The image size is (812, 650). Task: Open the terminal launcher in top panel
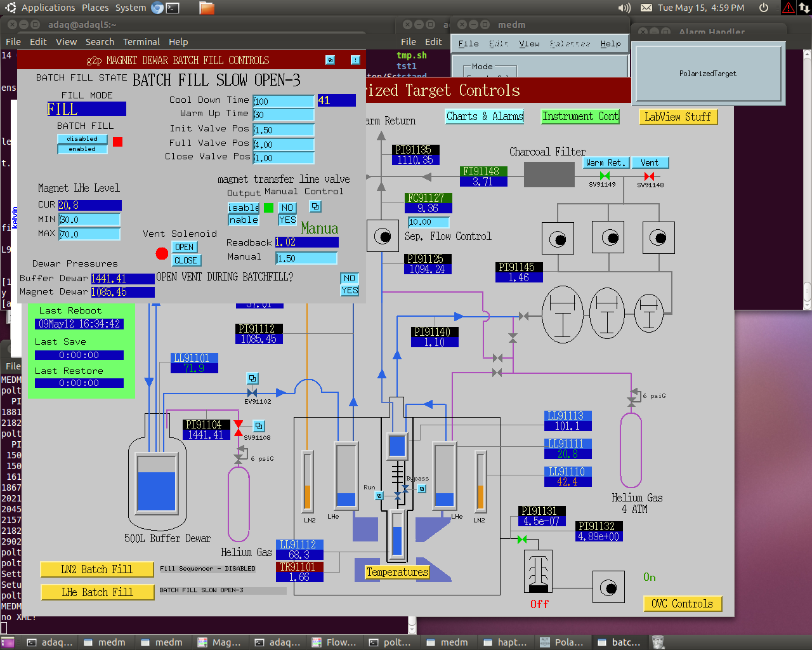click(x=173, y=8)
